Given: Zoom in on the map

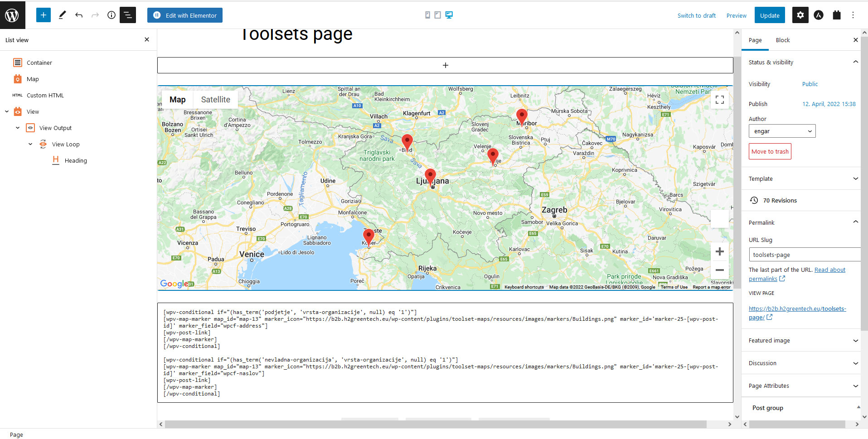Looking at the screenshot, I should click(720, 251).
